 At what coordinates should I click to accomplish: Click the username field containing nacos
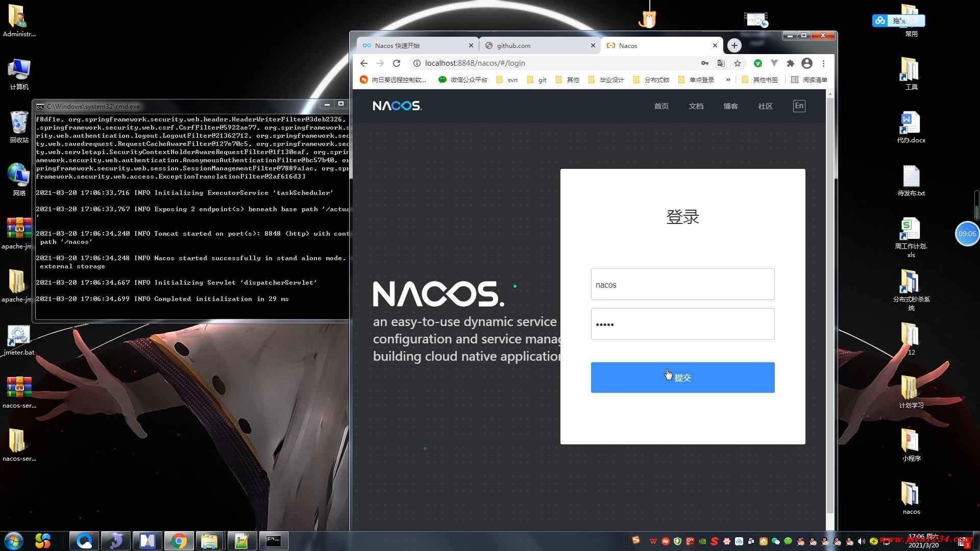[682, 284]
